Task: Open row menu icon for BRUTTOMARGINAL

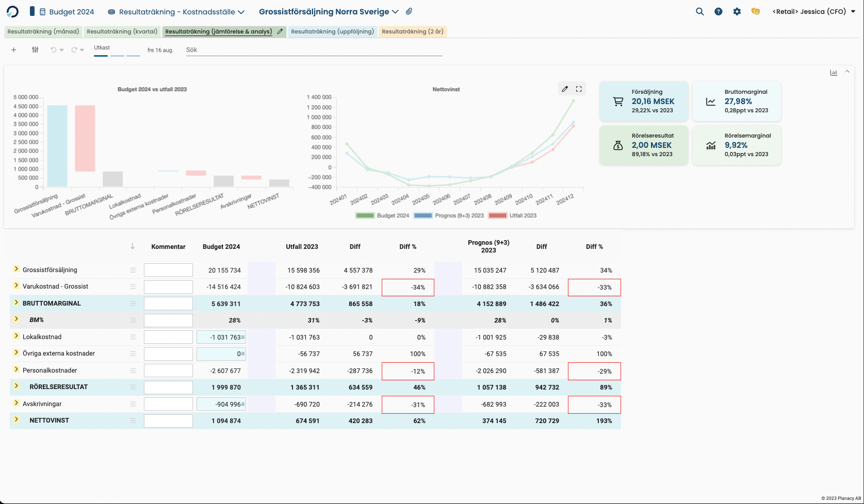Action: pos(133,304)
